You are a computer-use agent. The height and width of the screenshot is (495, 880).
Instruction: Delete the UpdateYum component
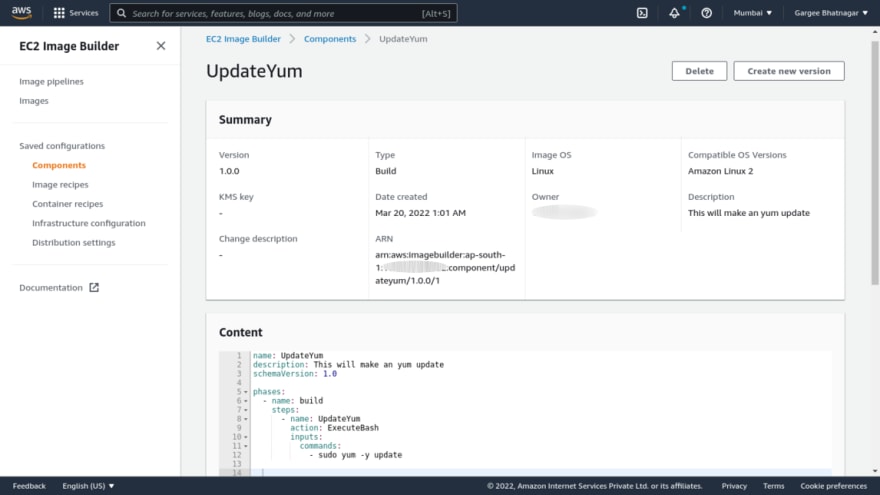click(699, 71)
